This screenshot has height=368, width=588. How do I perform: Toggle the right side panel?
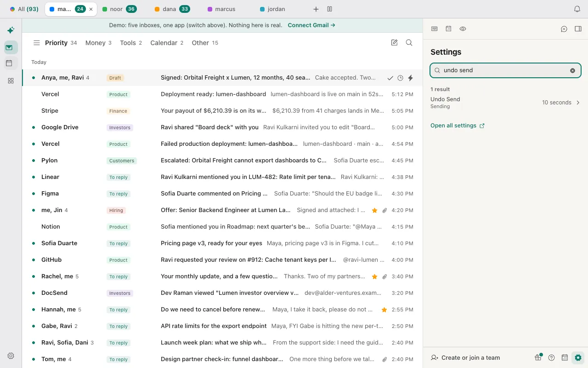[578, 29]
